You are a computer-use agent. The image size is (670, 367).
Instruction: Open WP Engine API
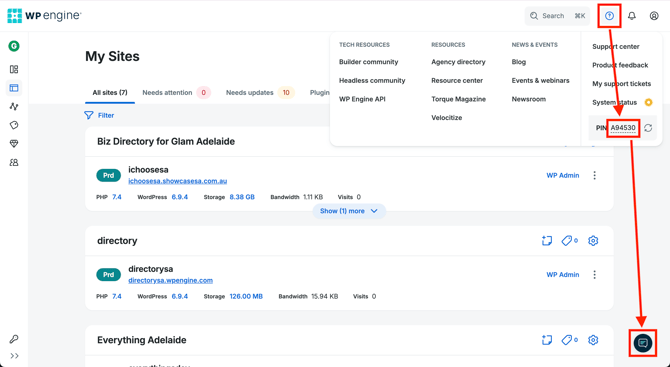[362, 99]
